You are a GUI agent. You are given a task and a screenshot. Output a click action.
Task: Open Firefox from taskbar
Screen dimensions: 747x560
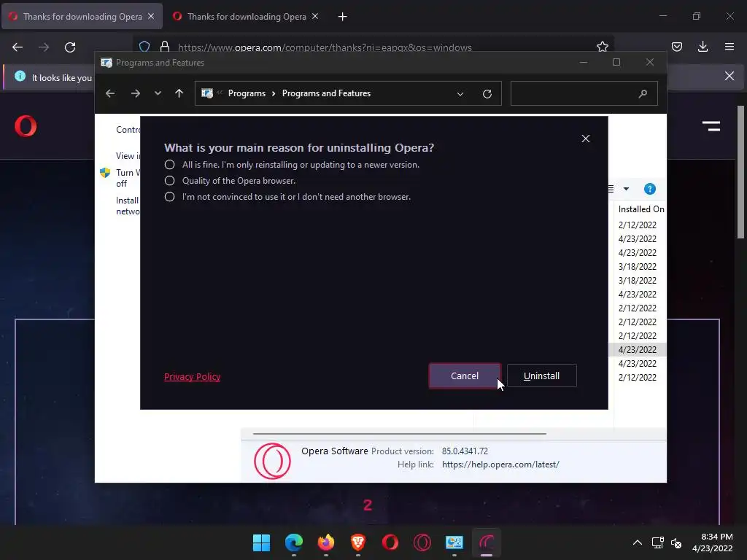pos(326,542)
